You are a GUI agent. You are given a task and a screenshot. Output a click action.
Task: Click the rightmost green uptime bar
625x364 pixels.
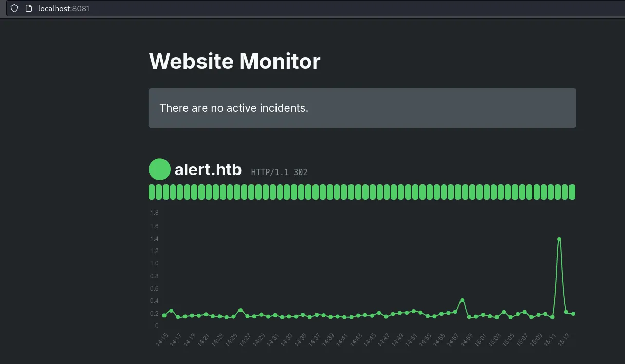point(572,192)
